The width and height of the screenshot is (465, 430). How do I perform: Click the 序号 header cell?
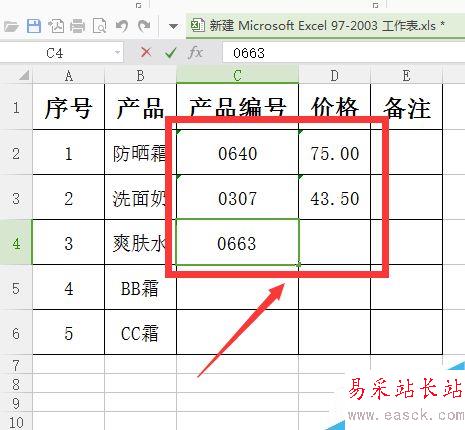coord(69,107)
